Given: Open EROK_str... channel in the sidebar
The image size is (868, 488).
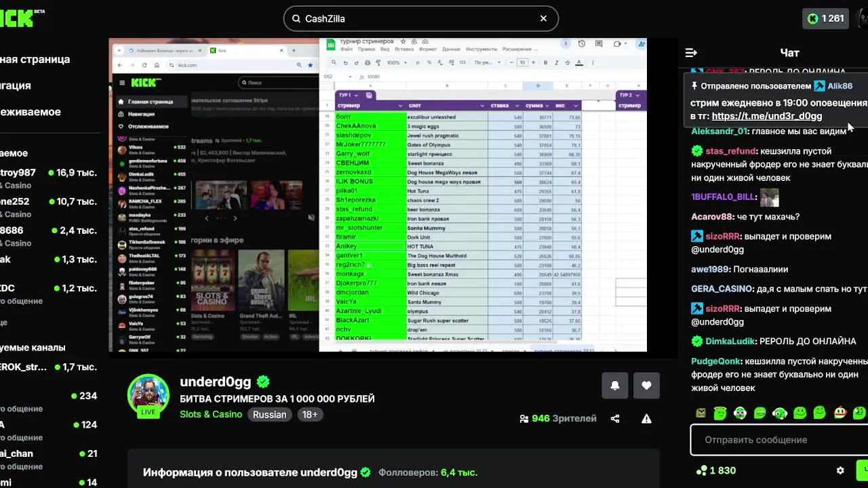Looking at the screenshot, I should [49, 367].
